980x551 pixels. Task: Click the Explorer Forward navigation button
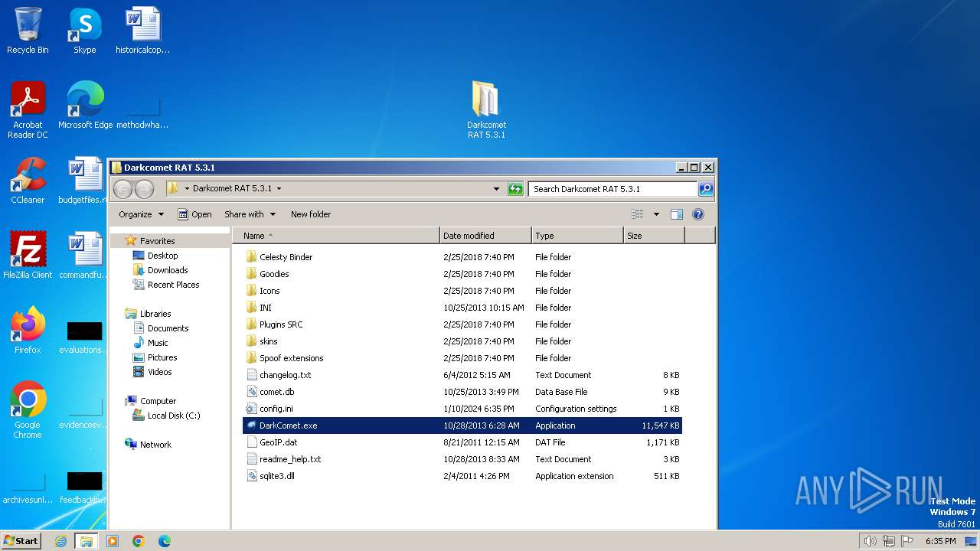tap(144, 189)
